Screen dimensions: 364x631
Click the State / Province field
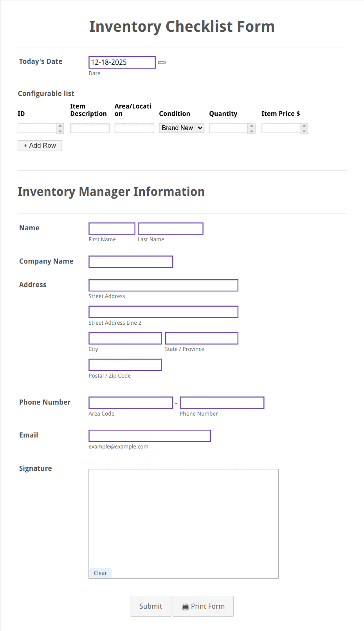tap(202, 338)
